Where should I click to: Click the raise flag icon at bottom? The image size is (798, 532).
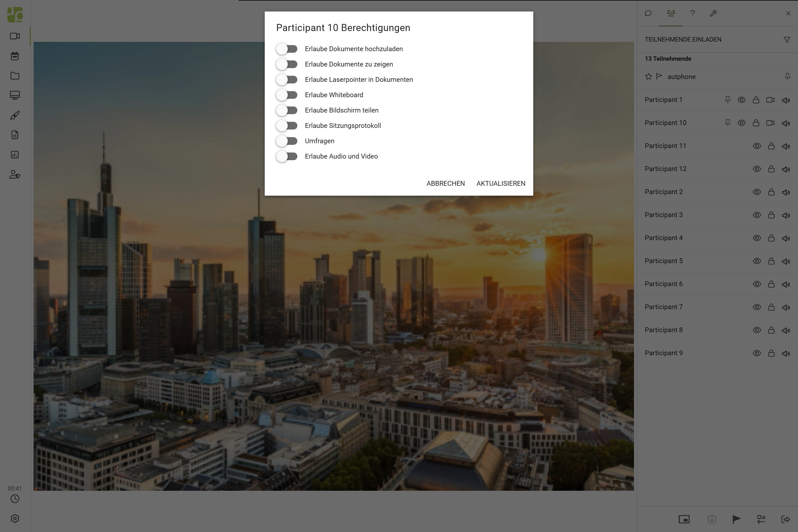pos(736,519)
